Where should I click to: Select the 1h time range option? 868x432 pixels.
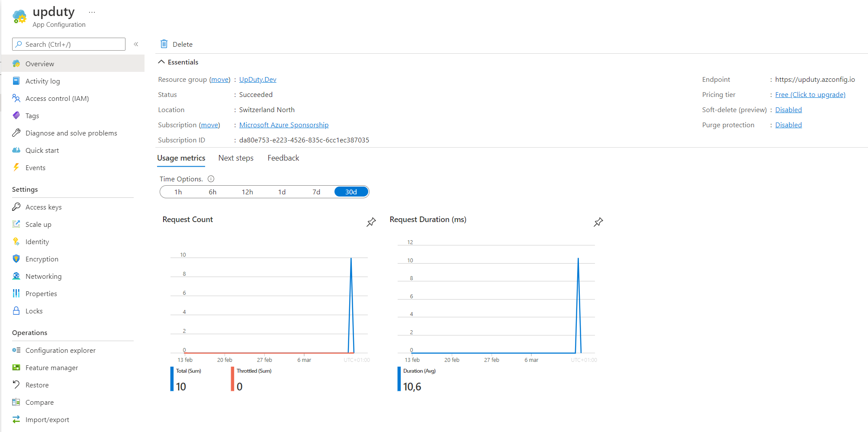(178, 192)
